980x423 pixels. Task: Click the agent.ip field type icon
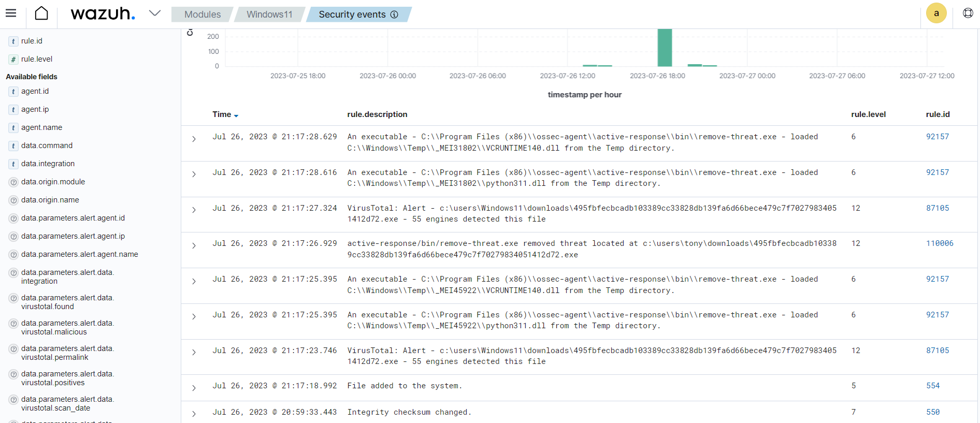(13, 110)
